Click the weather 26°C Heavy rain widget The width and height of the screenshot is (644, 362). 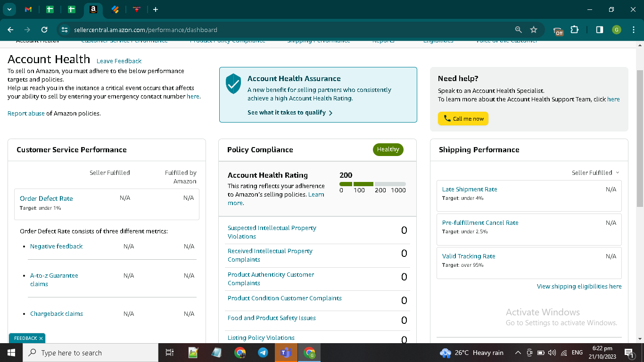pos(471,353)
